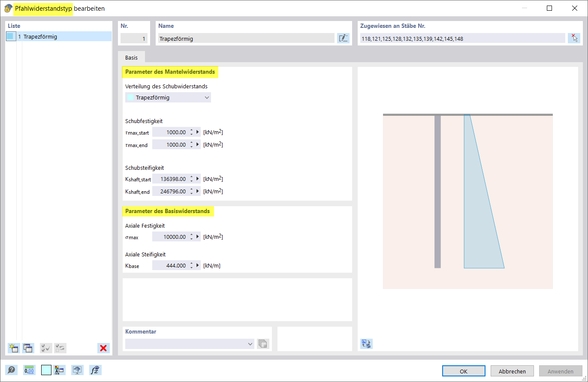Open the arrow menu next to Kshaft,start value
Viewport: 588px width, 382px height.
(x=197, y=179)
